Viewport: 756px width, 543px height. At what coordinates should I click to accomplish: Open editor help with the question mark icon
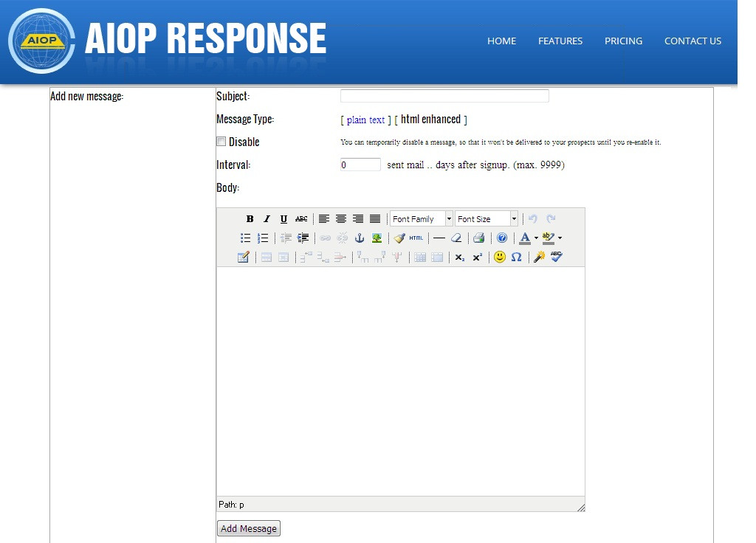[502, 238]
